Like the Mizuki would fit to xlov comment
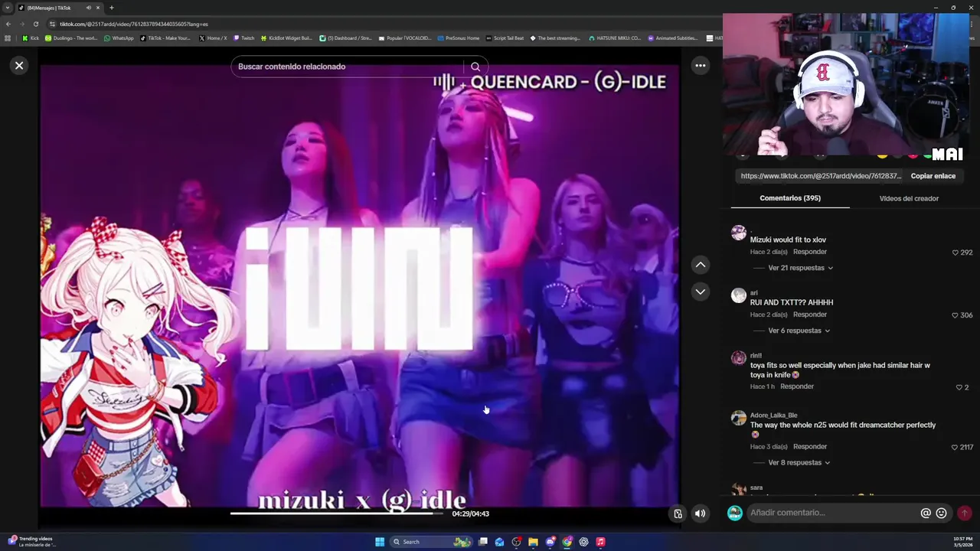980x551 pixels. point(955,253)
